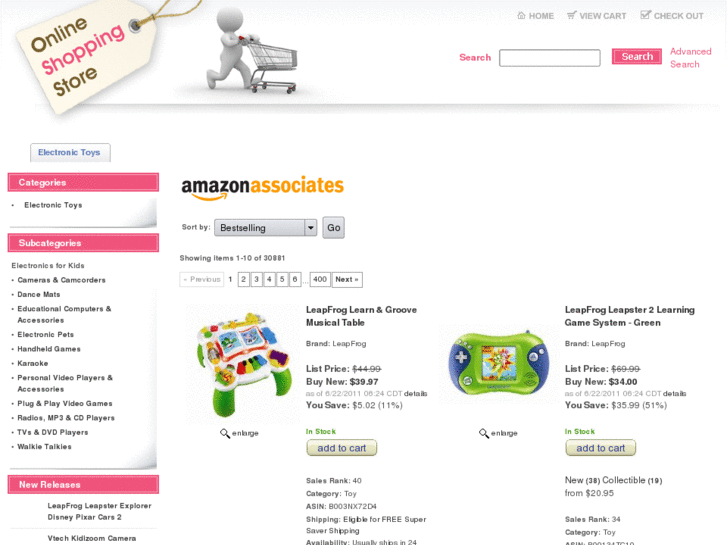Click magnifier icon under Leapster 2 image

484,433
